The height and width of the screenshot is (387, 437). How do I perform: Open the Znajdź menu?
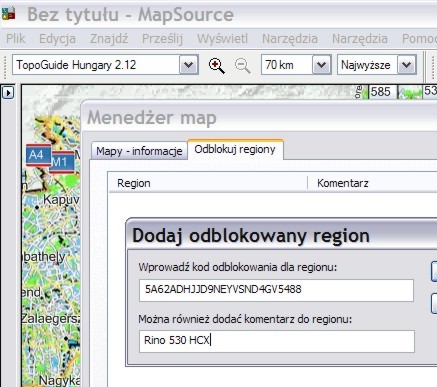coord(109,39)
